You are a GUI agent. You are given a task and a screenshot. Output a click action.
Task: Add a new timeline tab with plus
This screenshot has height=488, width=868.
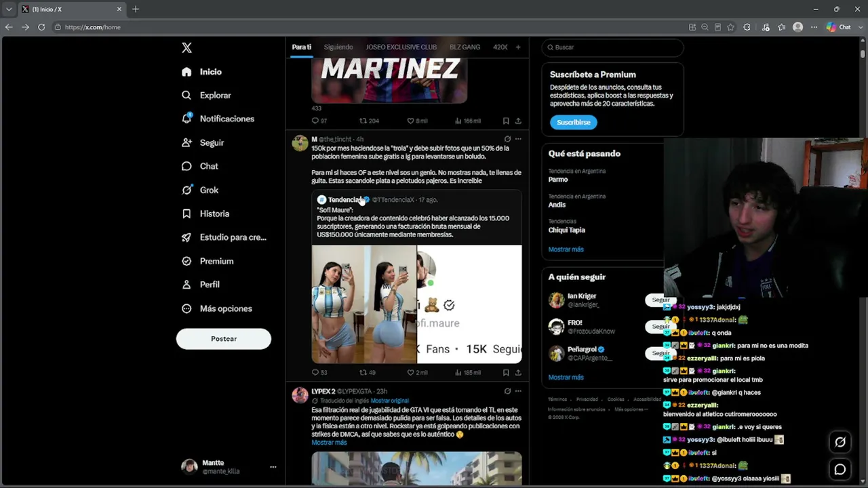(x=518, y=47)
